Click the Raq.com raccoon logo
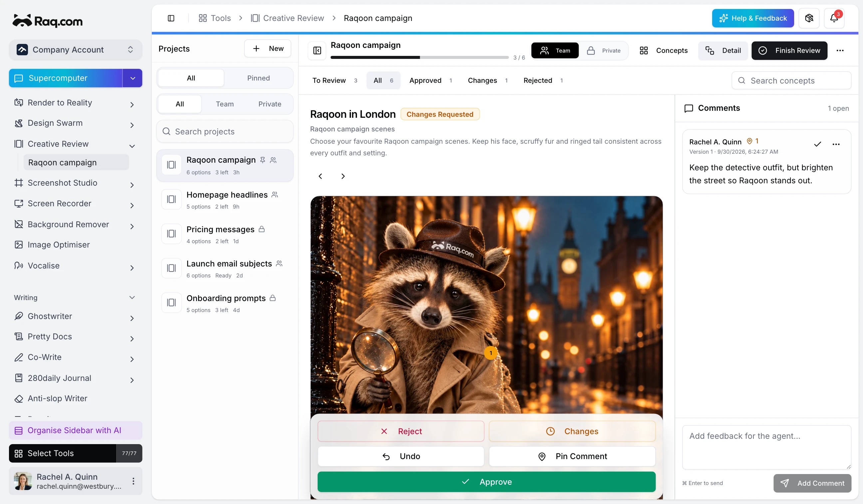 (x=48, y=21)
